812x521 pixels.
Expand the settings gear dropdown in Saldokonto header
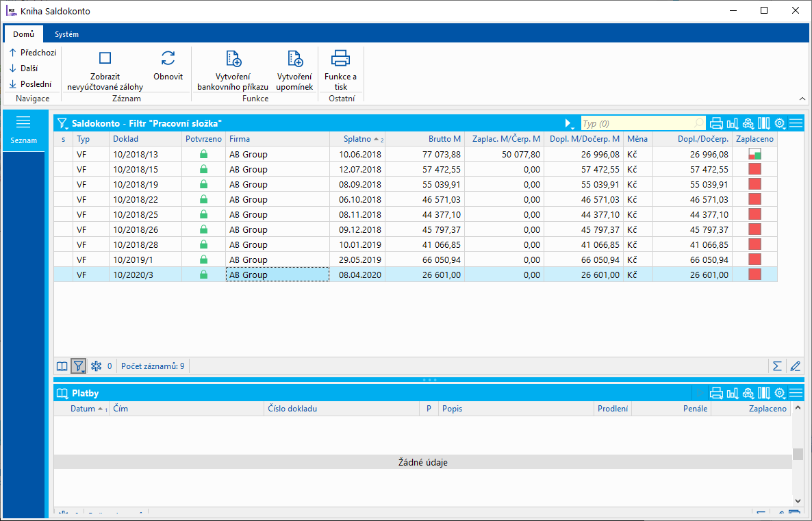pos(780,124)
